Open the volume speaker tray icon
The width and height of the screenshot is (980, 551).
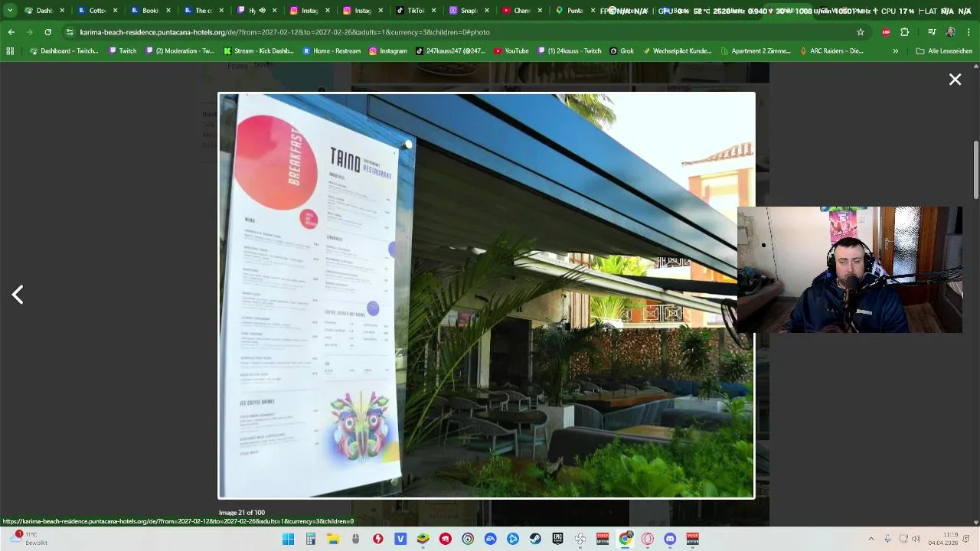[916, 539]
